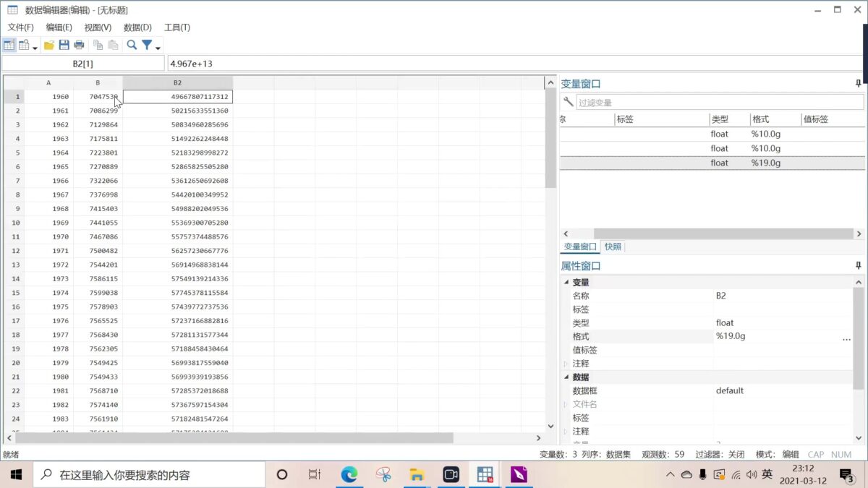The height and width of the screenshot is (488, 868).
Task: Switch to the 快照 tab
Action: pos(613,247)
